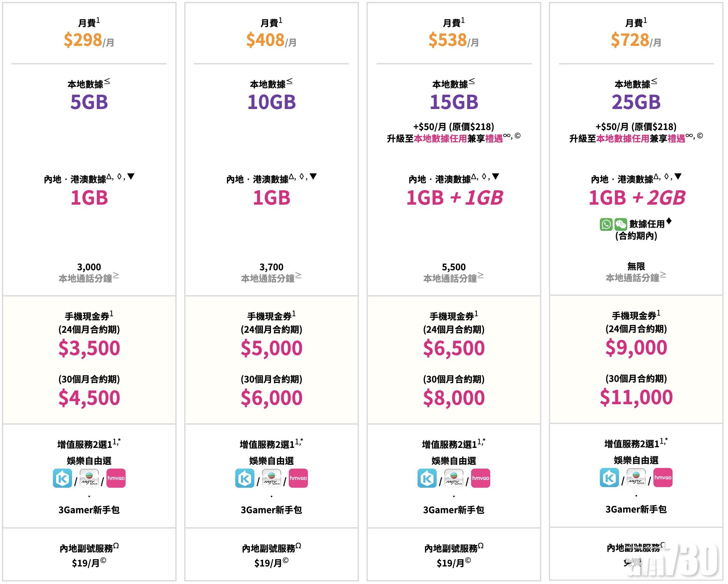Click the $298/月 monthly fee price
Image resolution: width=728 pixels, height=584 pixels.
click(x=89, y=40)
